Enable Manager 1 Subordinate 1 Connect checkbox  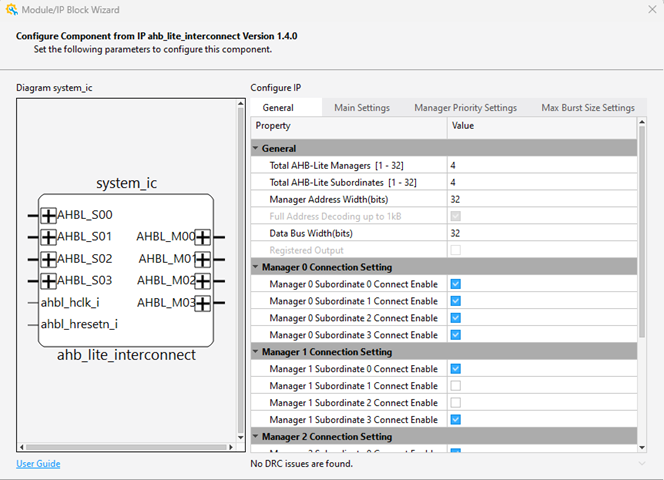[456, 386]
